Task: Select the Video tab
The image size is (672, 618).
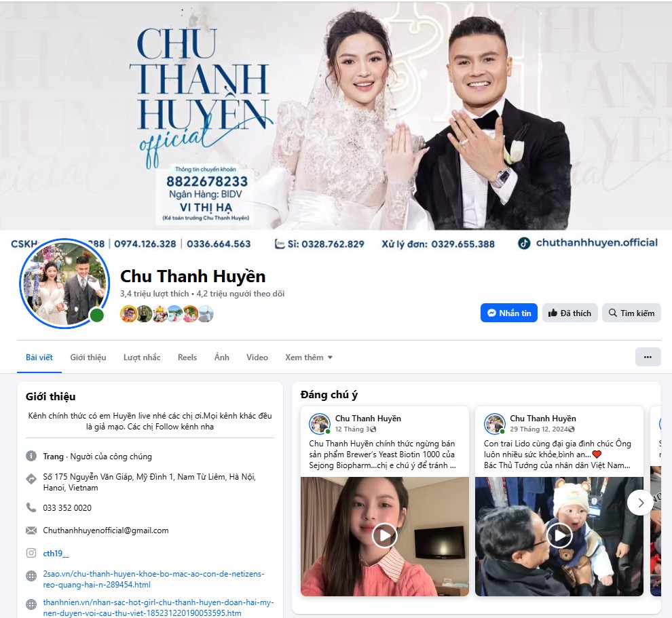Action: click(x=257, y=358)
